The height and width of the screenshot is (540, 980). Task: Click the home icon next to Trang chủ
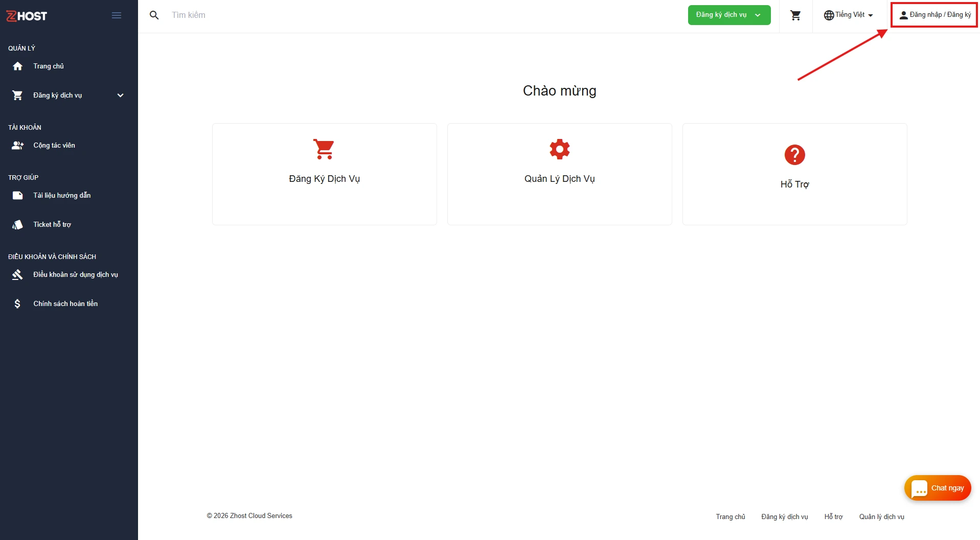click(x=18, y=66)
